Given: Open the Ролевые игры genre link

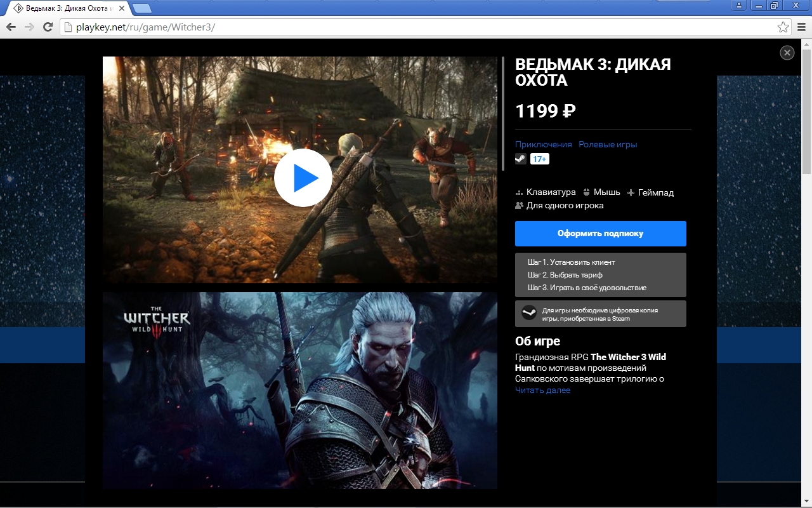Looking at the screenshot, I should (x=608, y=144).
